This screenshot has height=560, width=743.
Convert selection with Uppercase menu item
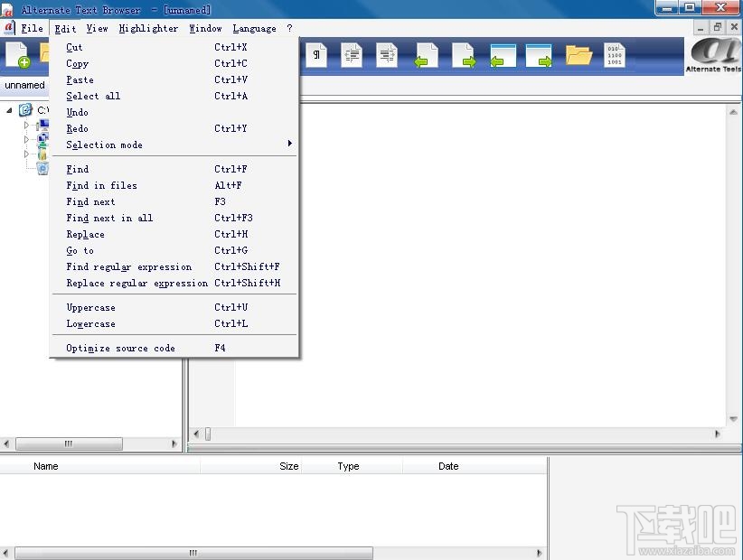pyautogui.click(x=174, y=307)
